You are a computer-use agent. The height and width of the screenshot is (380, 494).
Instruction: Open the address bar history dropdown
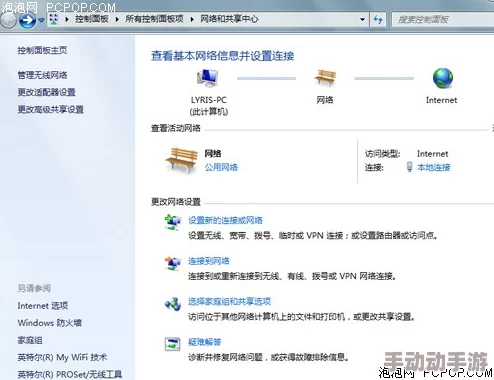tap(362, 19)
